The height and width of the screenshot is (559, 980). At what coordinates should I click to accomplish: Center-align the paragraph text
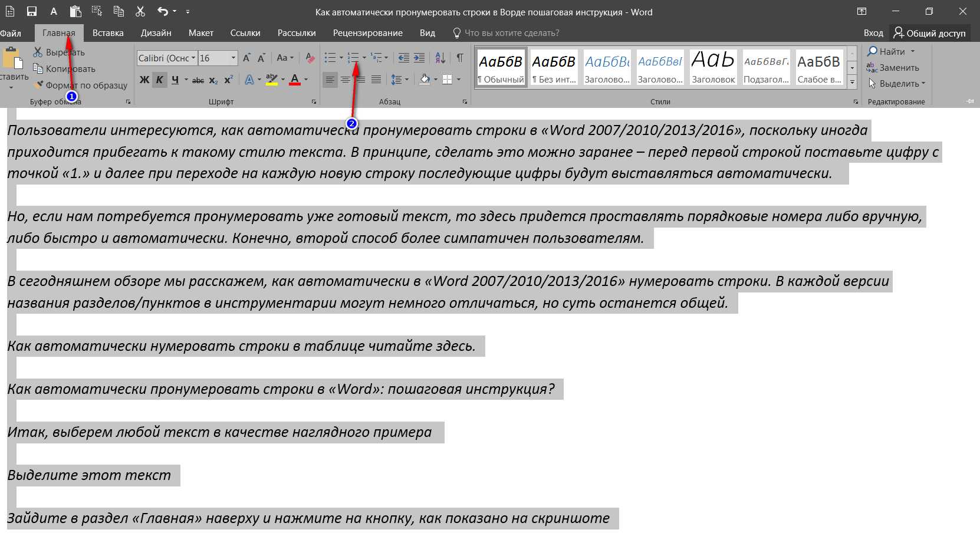[346, 80]
